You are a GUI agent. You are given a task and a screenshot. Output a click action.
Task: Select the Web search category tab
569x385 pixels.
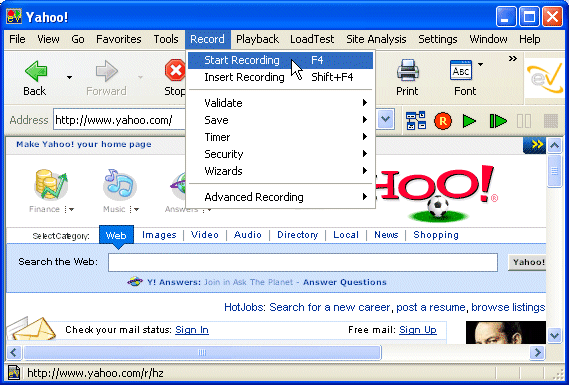(116, 235)
